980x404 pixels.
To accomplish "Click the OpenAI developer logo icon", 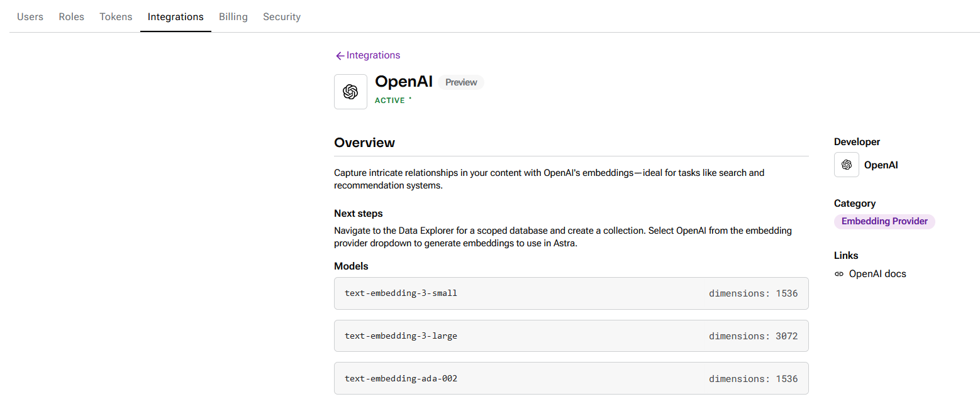I will pos(846,165).
